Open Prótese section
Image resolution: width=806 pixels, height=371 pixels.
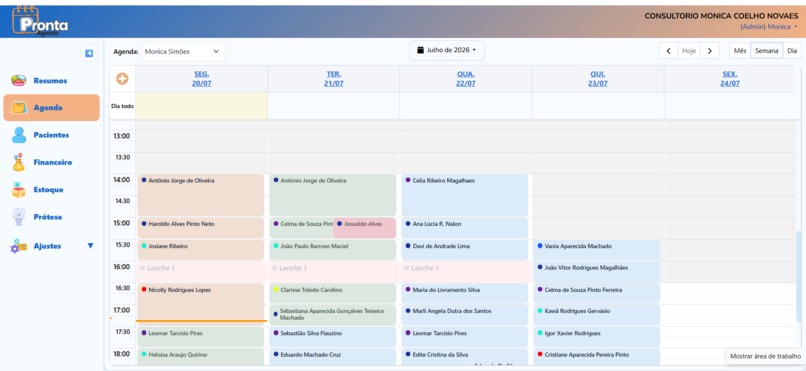(48, 217)
